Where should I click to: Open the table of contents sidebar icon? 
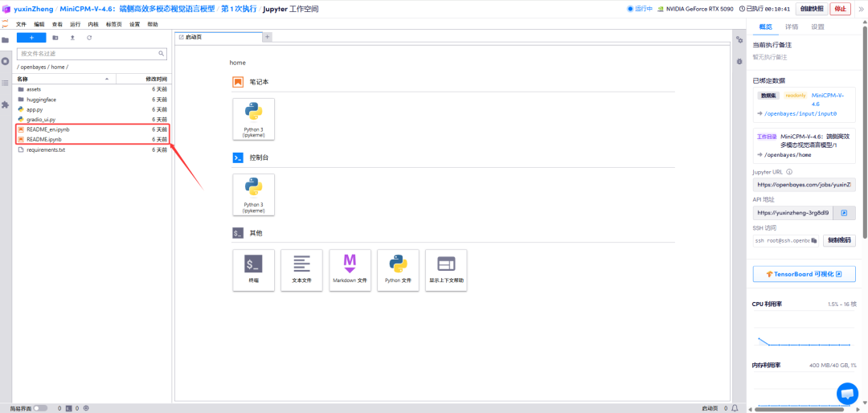6,83
